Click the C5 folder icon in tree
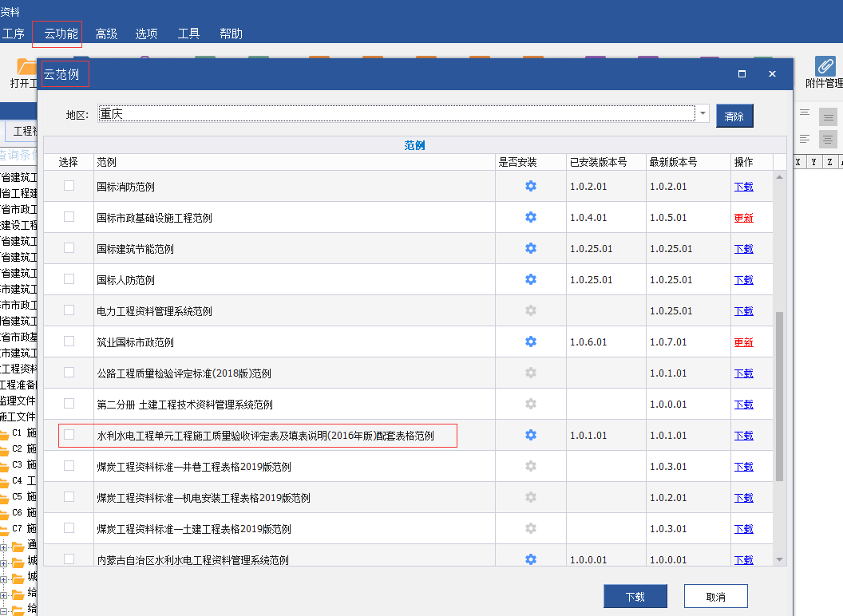The height and width of the screenshot is (616, 843). pyautogui.click(x=4, y=498)
